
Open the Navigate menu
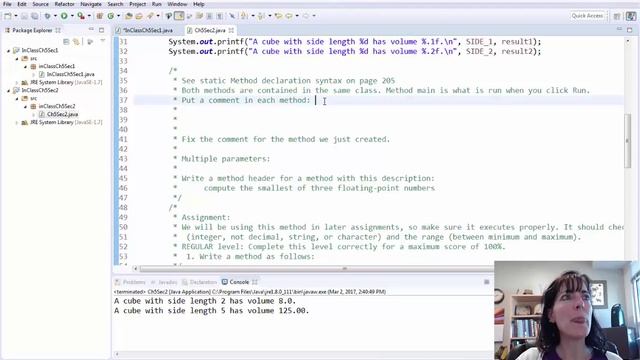91,4
